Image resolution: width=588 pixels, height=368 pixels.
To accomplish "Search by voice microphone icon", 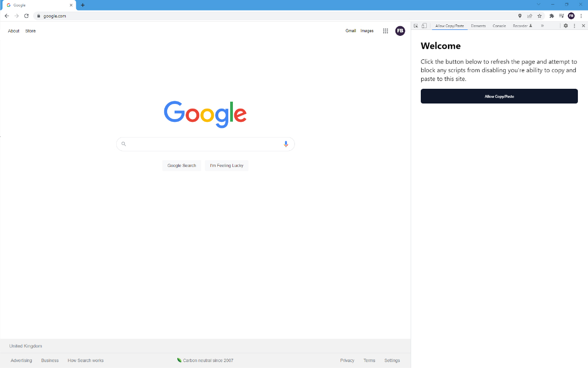I will pyautogui.click(x=286, y=144).
